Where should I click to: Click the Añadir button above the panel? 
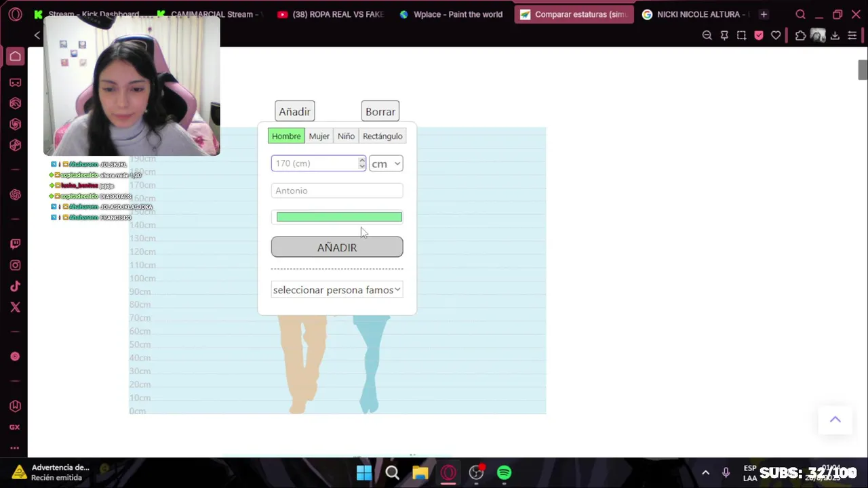294,111
